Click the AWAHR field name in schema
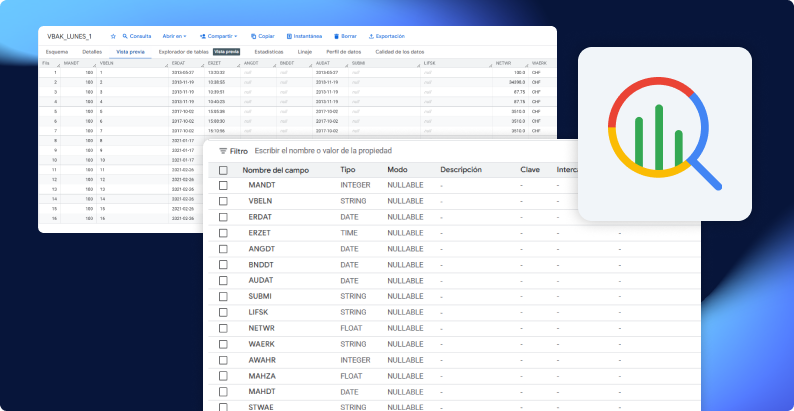This screenshot has height=411, width=794. tap(262, 360)
